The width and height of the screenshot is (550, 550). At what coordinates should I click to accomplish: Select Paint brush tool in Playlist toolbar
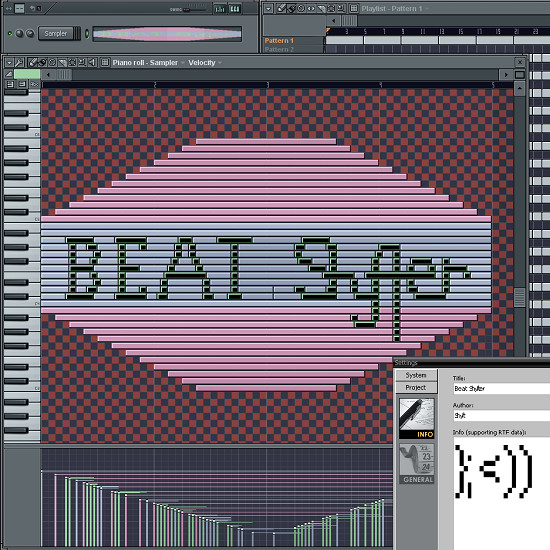291,8
